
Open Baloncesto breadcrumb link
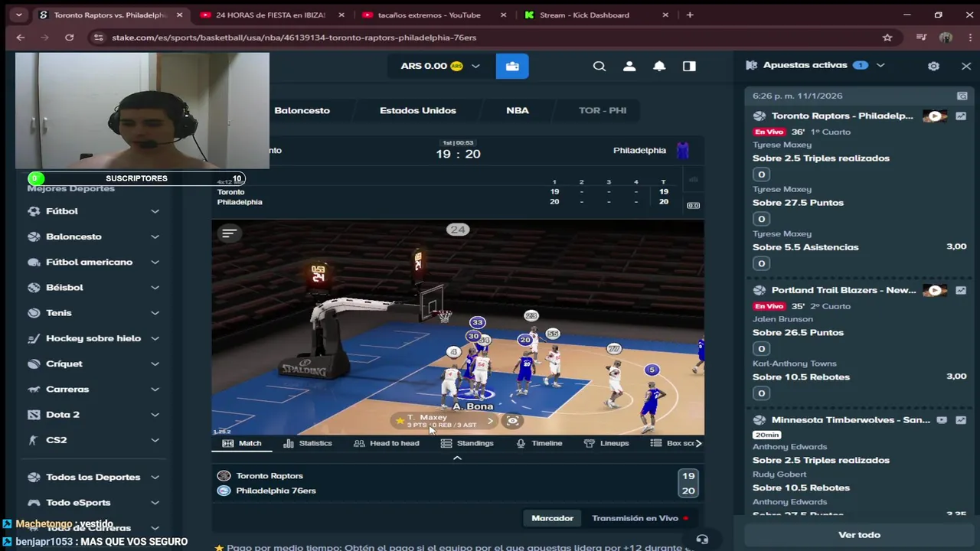(x=302, y=110)
